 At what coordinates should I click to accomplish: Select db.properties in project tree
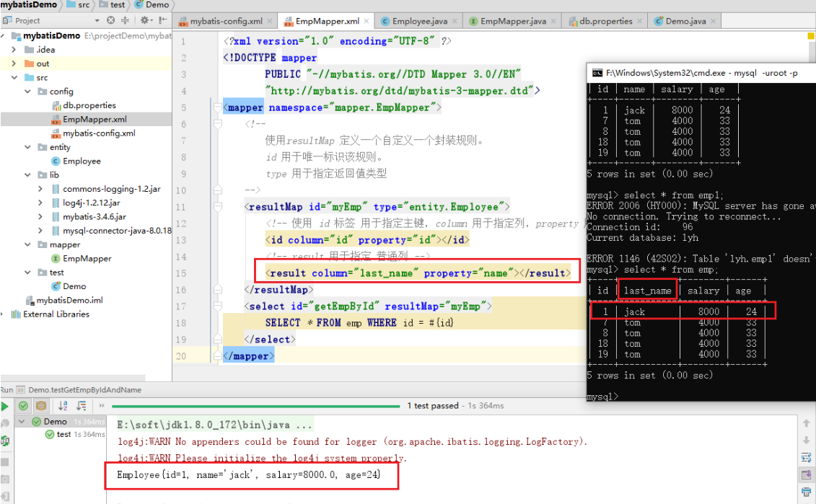tap(89, 105)
